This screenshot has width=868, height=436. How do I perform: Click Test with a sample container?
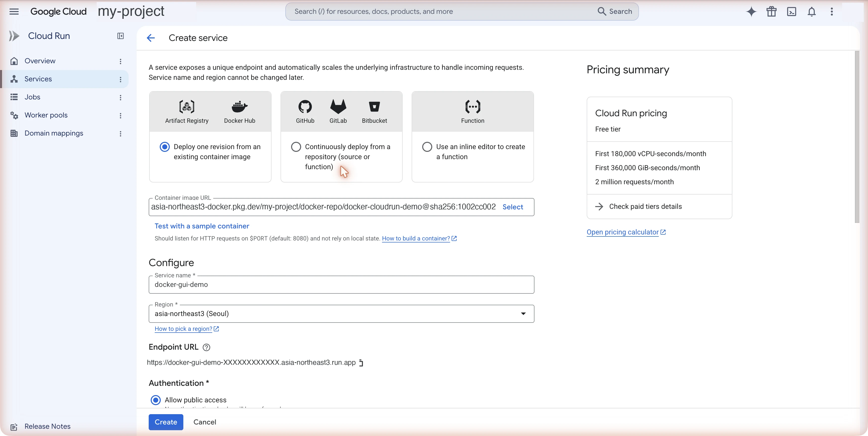pos(201,226)
